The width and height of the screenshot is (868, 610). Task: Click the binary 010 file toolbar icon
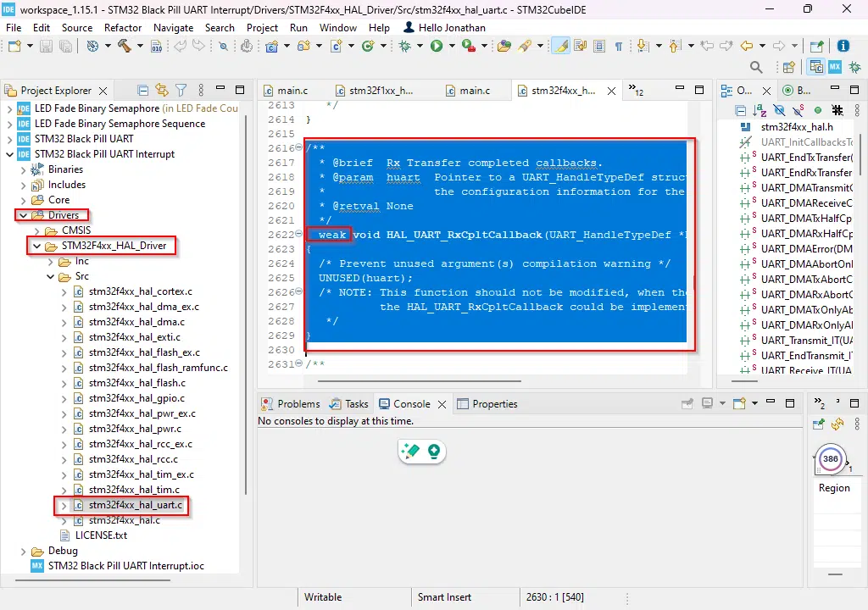(x=157, y=46)
